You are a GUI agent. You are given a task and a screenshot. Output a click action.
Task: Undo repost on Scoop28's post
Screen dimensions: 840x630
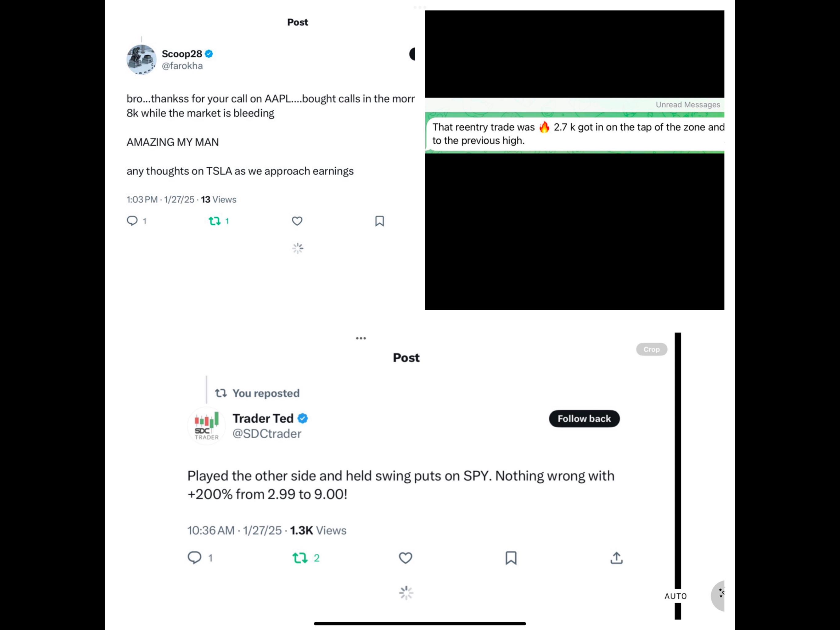click(x=215, y=221)
